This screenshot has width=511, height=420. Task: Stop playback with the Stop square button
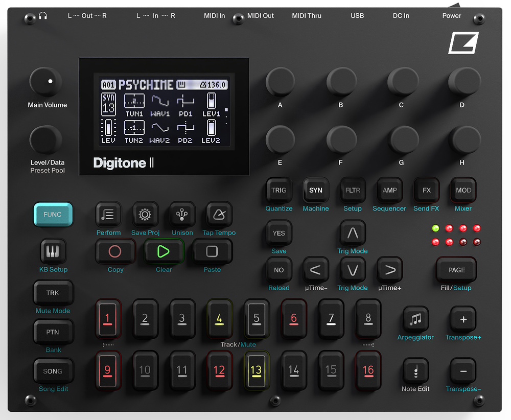point(212,251)
